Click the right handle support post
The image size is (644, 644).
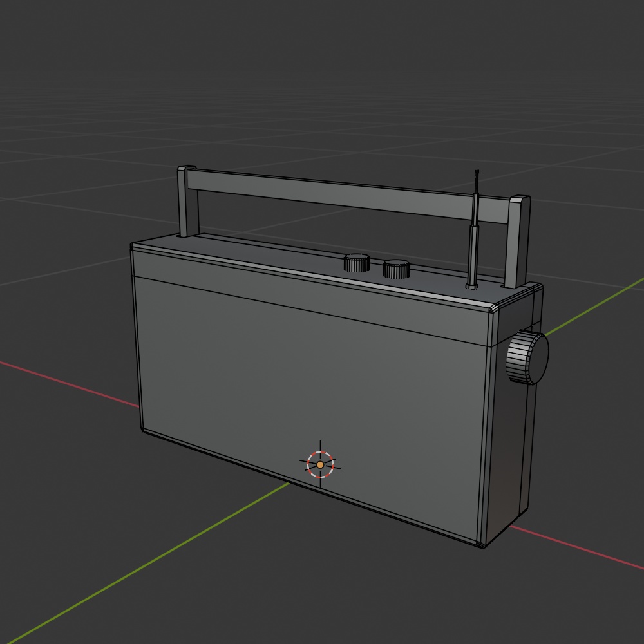pos(516,242)
